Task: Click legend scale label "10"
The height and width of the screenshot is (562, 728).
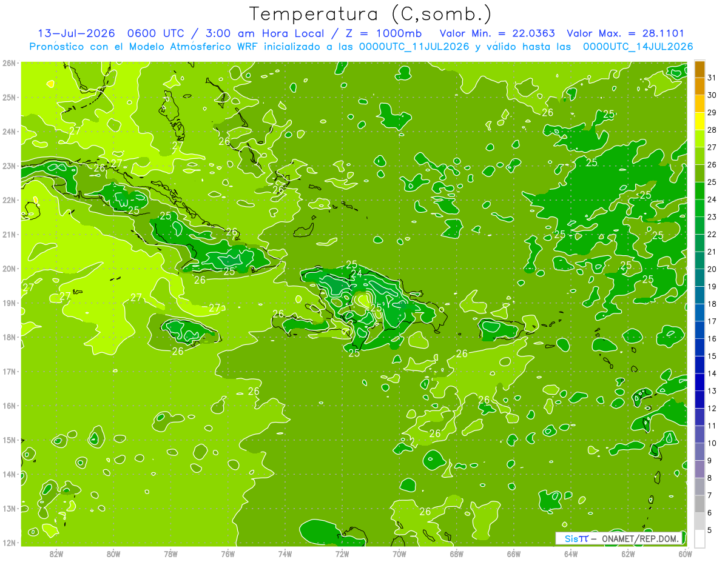Action: click(712, 443)
